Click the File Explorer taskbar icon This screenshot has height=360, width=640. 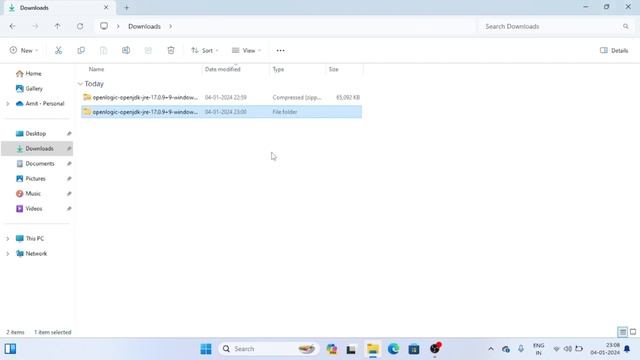point(373,349)
